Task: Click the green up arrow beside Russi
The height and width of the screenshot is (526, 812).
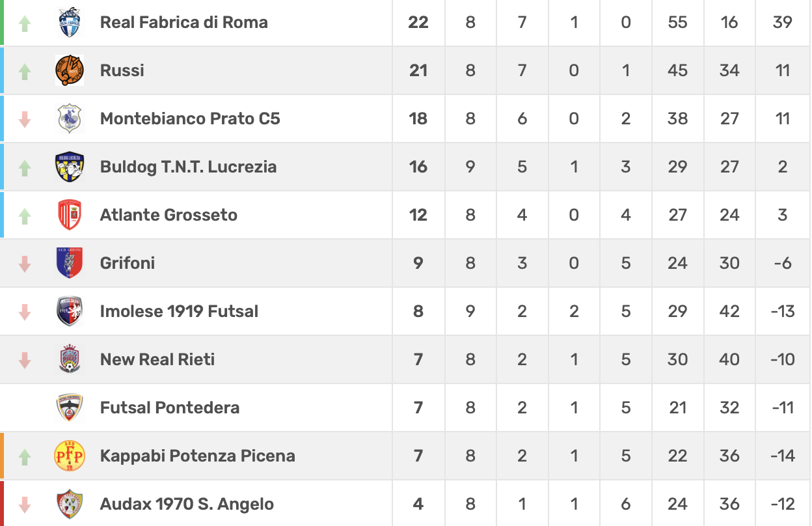Action: pos(25,71)
